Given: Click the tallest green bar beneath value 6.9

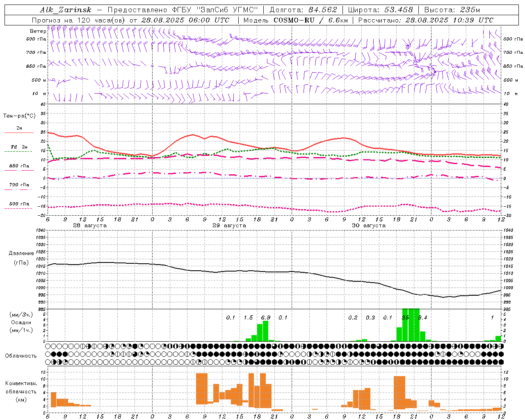Looking at the screenshot, I should (265, 331).
